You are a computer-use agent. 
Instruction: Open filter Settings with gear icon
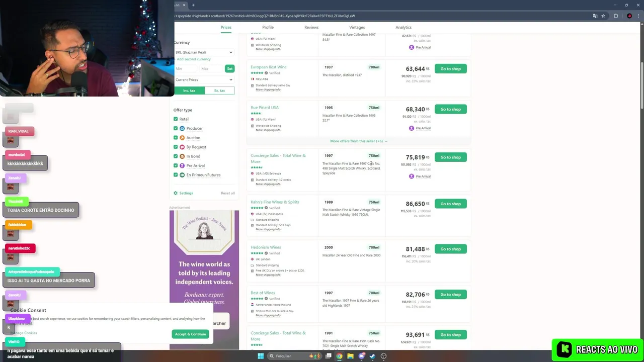[x=183, y=193]
